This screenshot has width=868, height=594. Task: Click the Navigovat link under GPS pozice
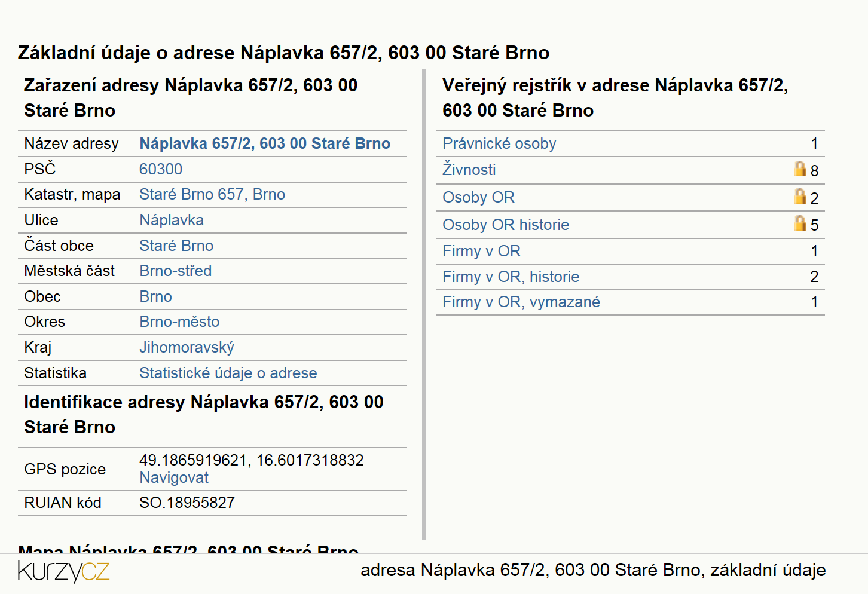[x=174, y=477]
